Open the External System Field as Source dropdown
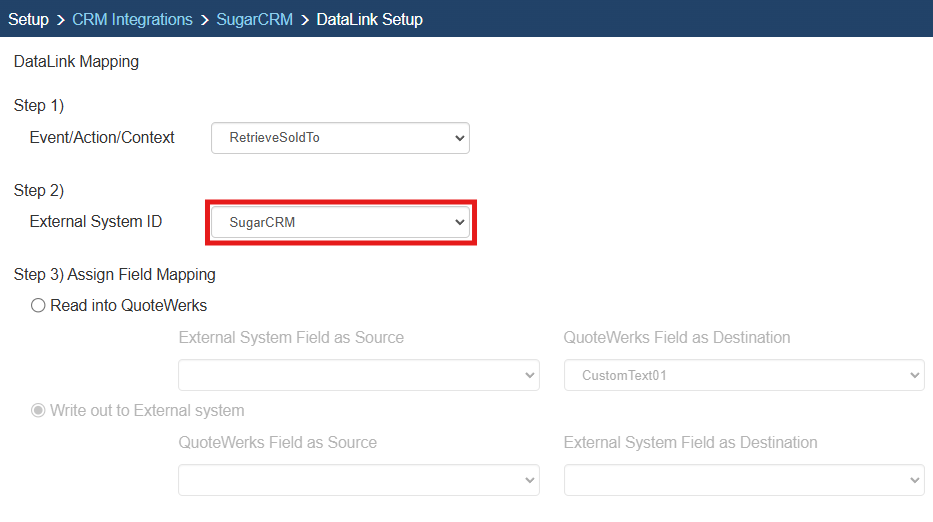This screenshot has width=933, height=522. pyautogui.click(x=358, y=375)
